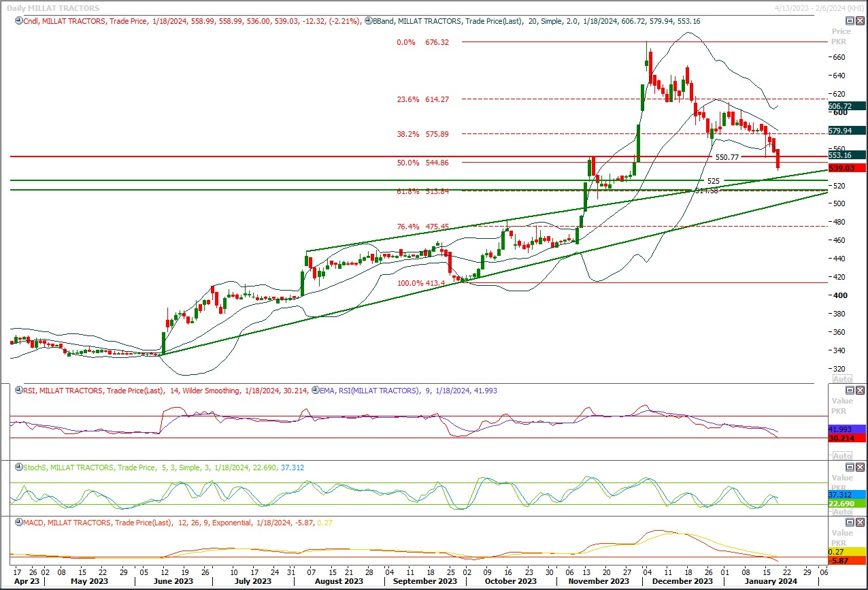Select the 23.6% 614.27 Fibonacci label
This screenshot has width=868, height=590.
coord(424,99)
